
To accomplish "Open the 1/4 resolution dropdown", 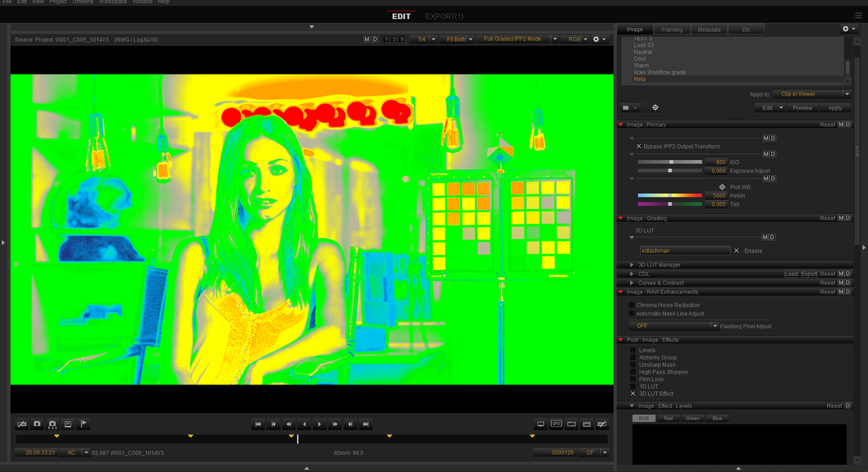I will click(424, 39).
